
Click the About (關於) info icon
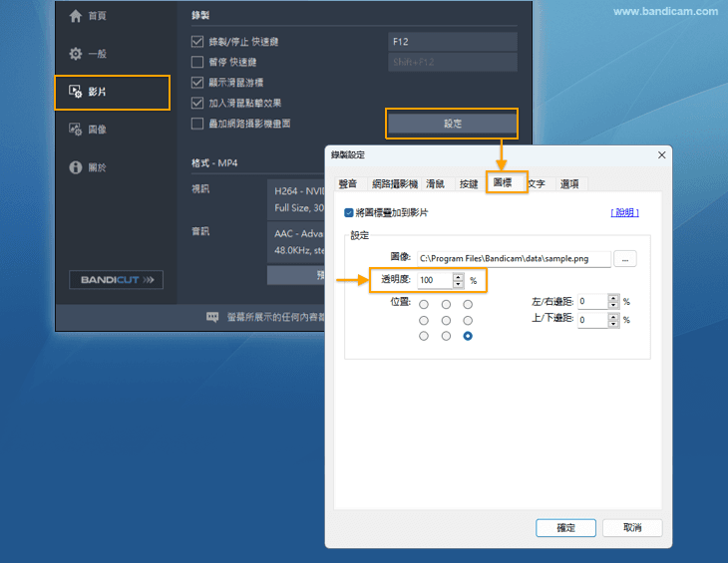point(76,167)
